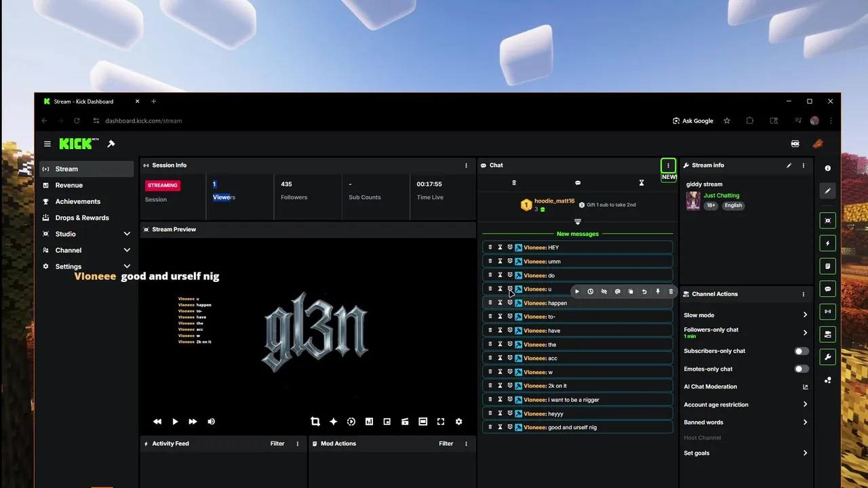Viewport: 868px width, 488px height.
Task: Click the speech bubble icon under the Chat header
Action: (578, 183)
